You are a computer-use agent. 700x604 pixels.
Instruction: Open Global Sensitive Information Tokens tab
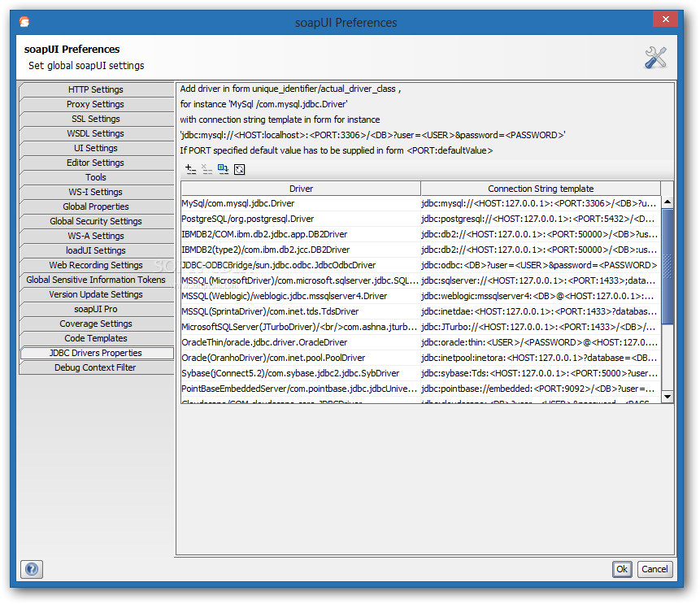96,280
